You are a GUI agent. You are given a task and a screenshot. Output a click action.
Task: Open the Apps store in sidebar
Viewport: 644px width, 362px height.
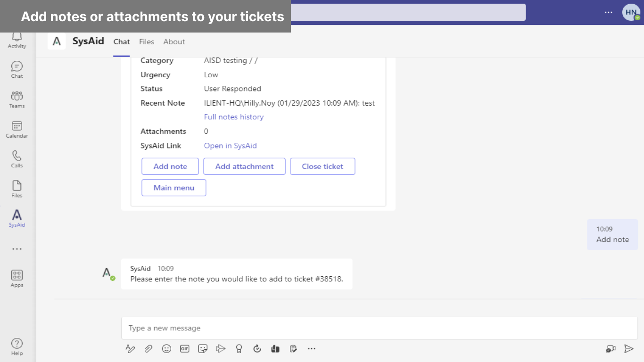click(17, 279)
